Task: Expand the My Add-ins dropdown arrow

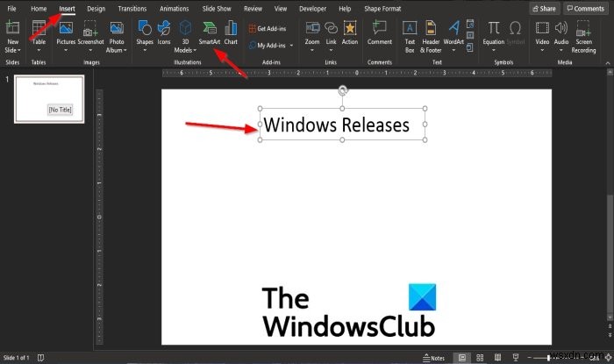Action: click(291, 46)
